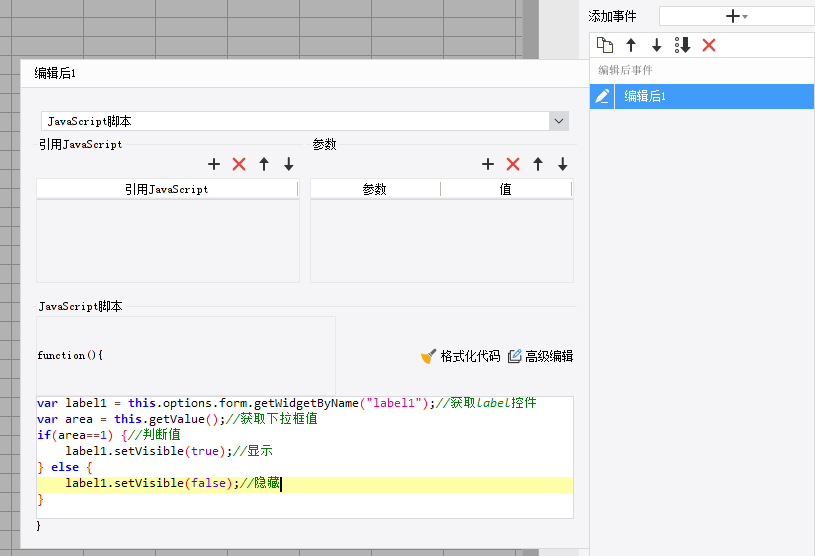The image size is (815, 556).
Task: Click 格式化代码 to format the code
Action: pos(461,356)
